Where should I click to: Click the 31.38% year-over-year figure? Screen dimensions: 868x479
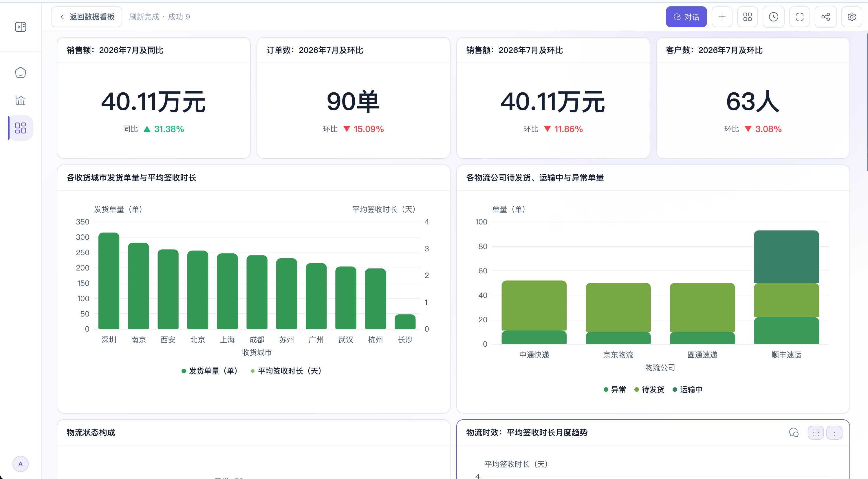pyautogui.click(x=169, y=129)
